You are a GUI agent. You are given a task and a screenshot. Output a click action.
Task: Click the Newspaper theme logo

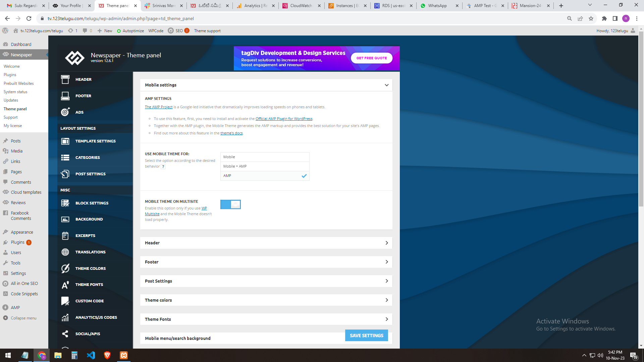click(74, 58)
